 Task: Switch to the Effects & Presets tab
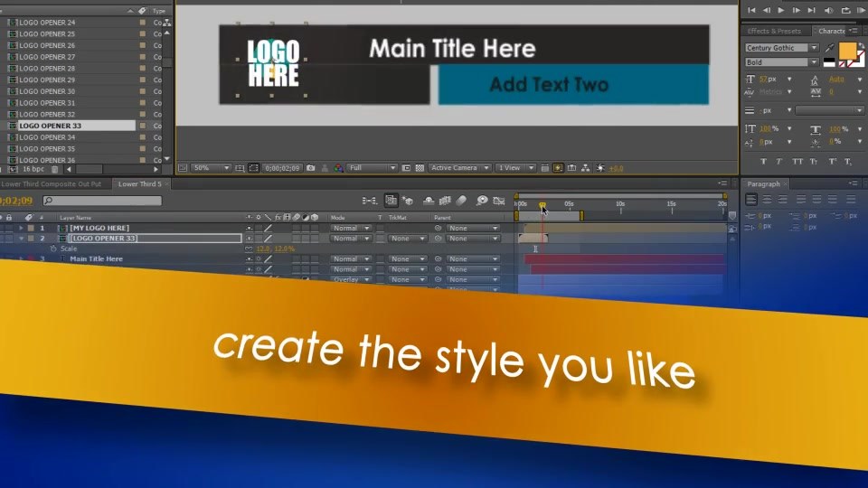774,31
